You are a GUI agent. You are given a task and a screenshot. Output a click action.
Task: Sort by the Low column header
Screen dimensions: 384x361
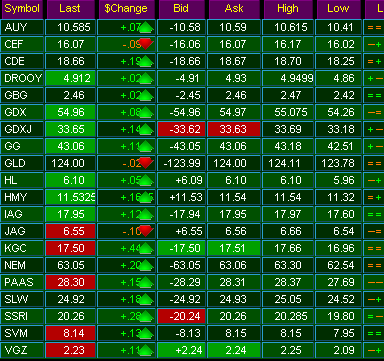(x=338, y=9)
